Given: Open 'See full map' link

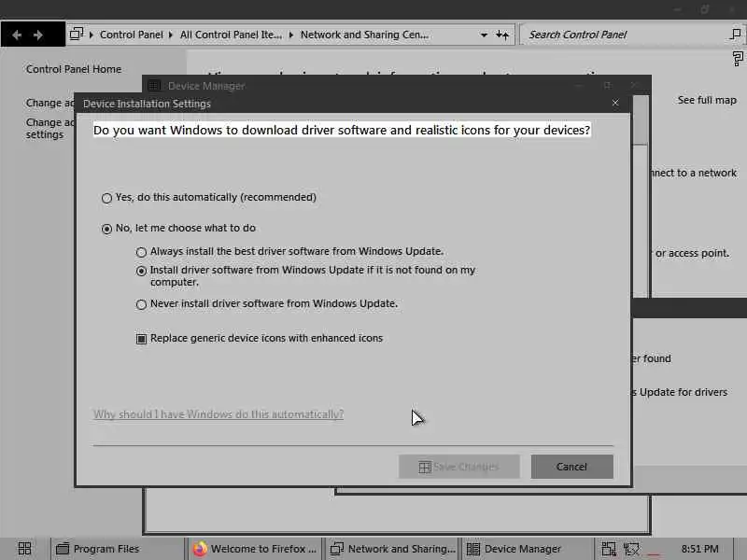Looking at the screenshot, I should (707, 100).
